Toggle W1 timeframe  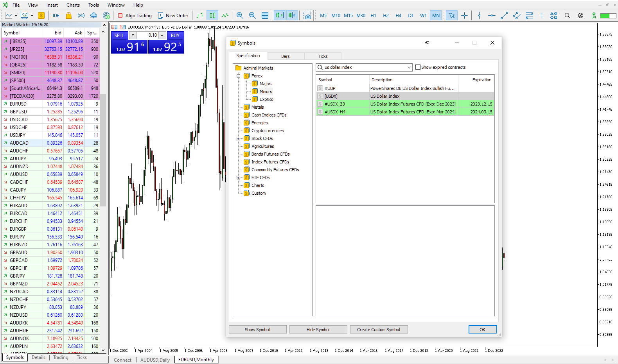coord(423,16)
